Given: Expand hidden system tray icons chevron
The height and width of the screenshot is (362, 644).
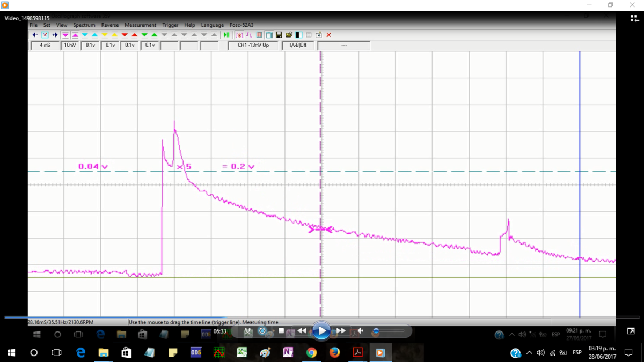Looking at the screenshot, I should click(529, 353).
